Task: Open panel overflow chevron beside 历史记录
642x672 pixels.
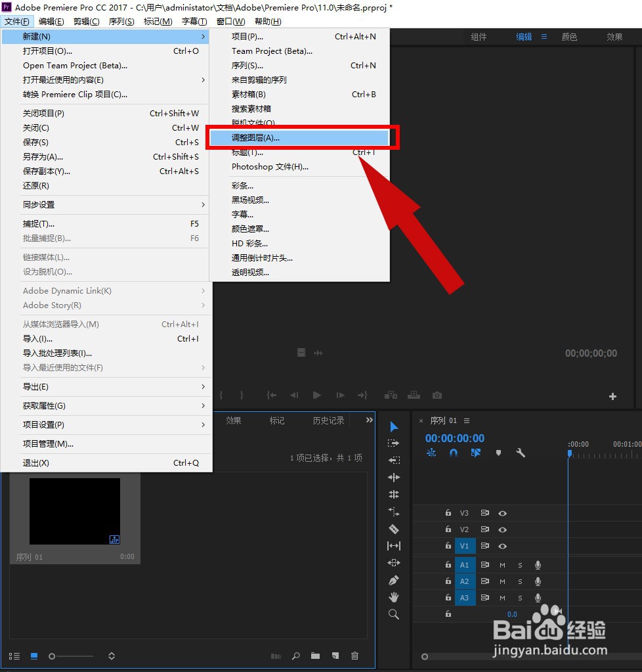Action: coord(369,420)
